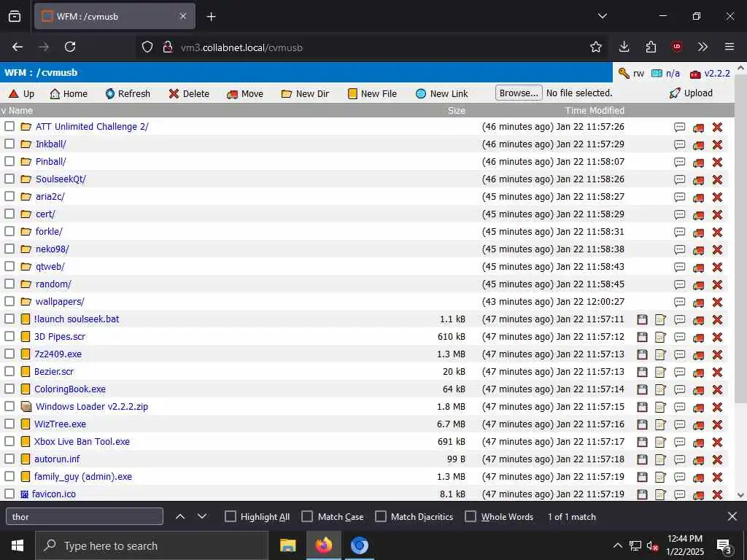Open the Xbox Live Ban Tool.exe link
This screenshot has width=747, height=560.
pos(82,441)
